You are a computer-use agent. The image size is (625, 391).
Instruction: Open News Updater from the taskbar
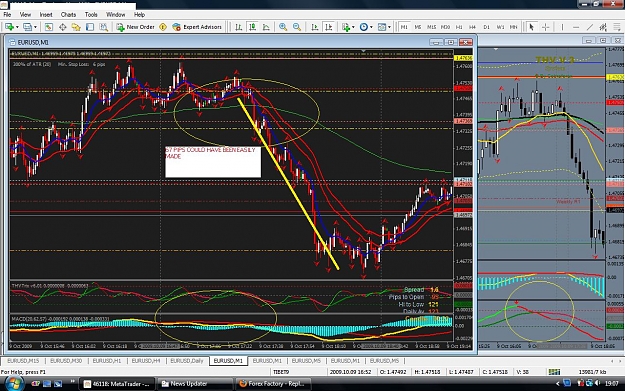point(195,384)
